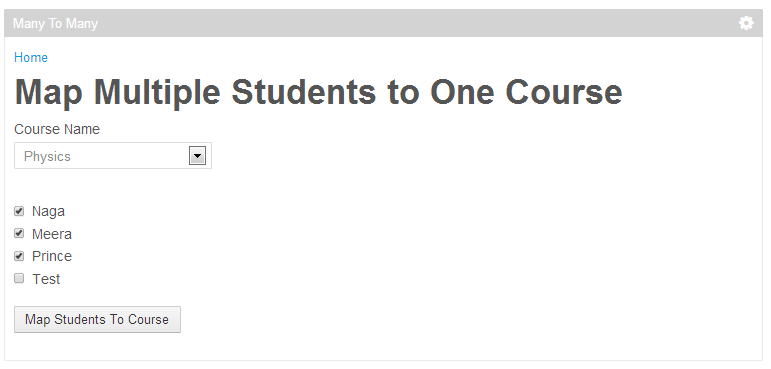Open the settings gear in panel header
Viewport: 771px width, 369px height.
coord(746,23)
